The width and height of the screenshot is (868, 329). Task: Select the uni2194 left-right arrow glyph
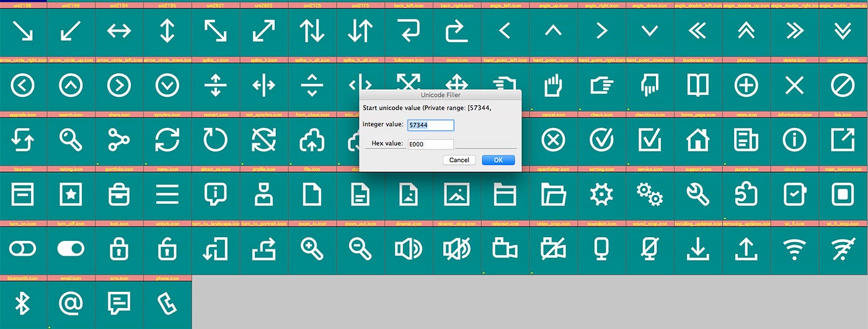[119, 31]
